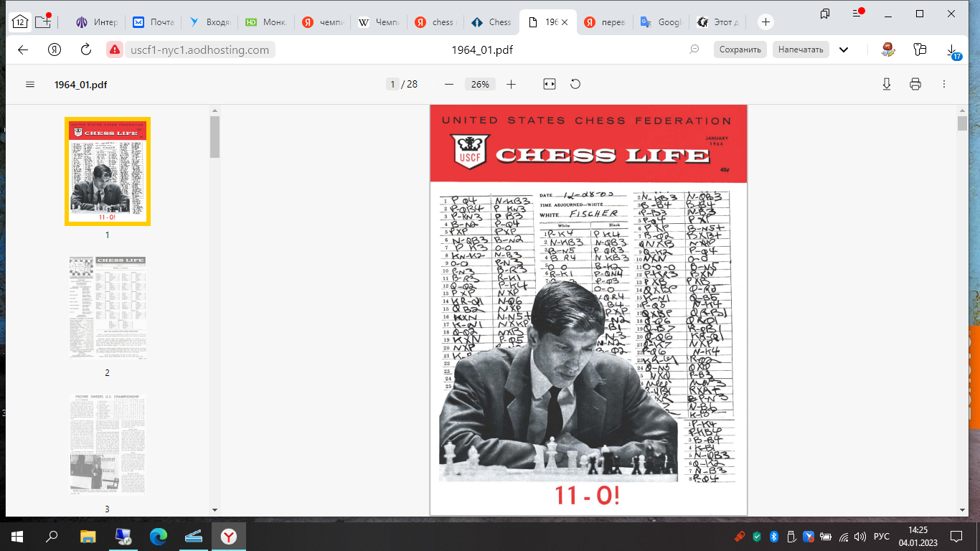Open Windows taskbar search

(x=52, y=536)
